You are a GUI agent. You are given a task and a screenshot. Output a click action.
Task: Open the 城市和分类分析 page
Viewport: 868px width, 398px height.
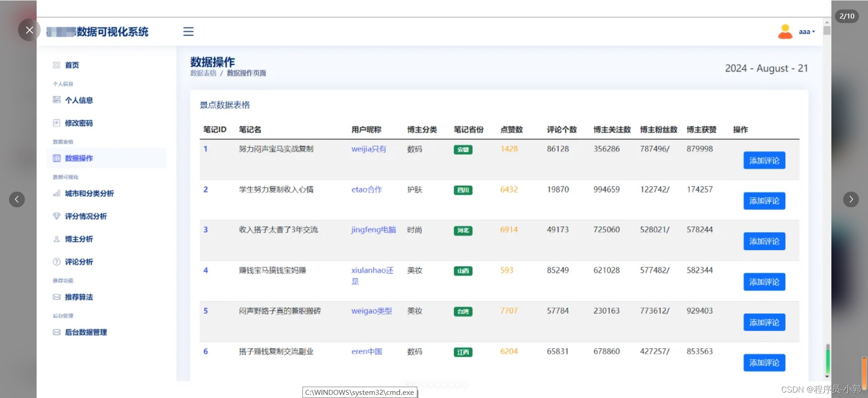tap(90, 194)
